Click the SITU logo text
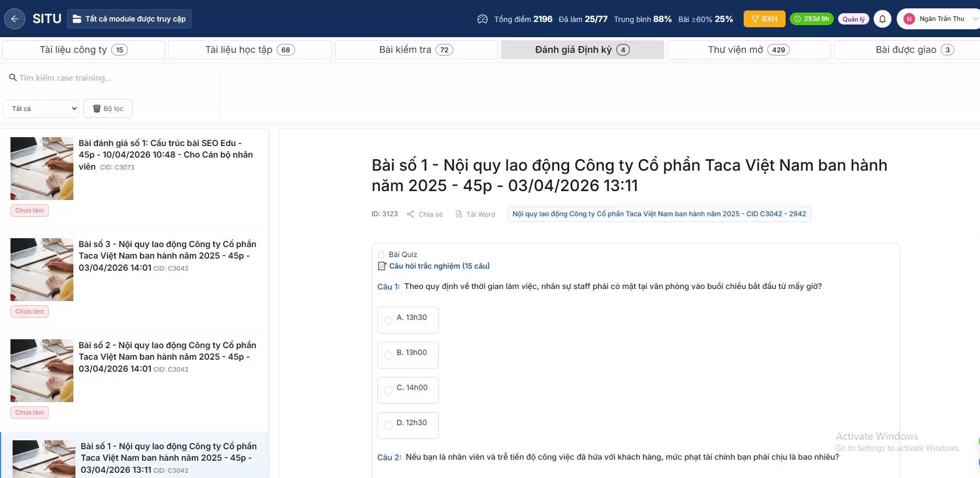980x478 pixels. [x=47, y=19]
